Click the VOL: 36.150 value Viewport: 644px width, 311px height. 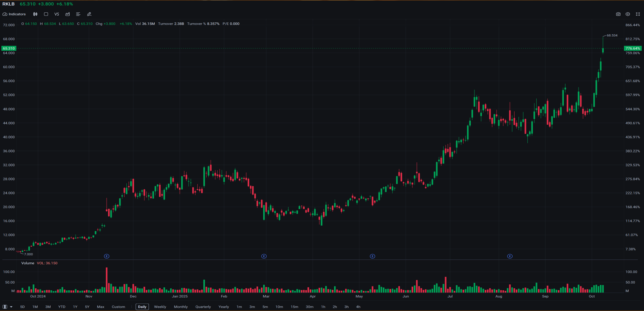click(x=47, y=263)
